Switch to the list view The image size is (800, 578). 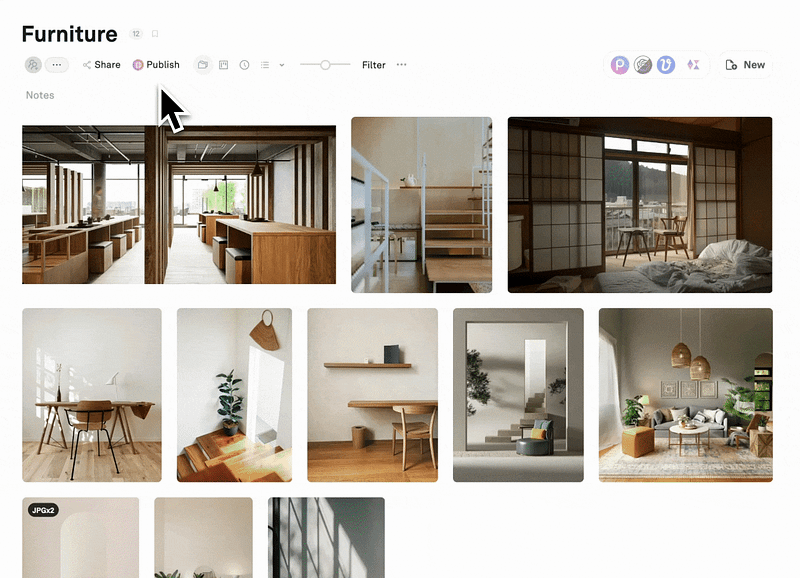[265, 65]
